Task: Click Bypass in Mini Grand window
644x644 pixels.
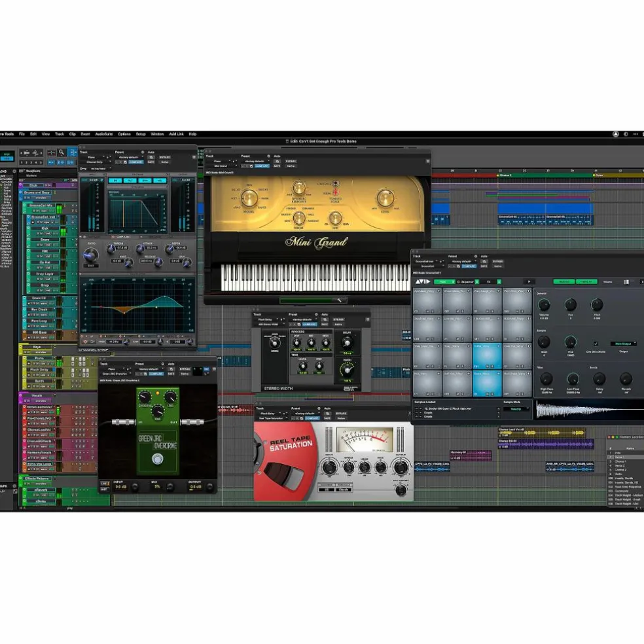Action: pyautogui.click(x=291, y=161)
